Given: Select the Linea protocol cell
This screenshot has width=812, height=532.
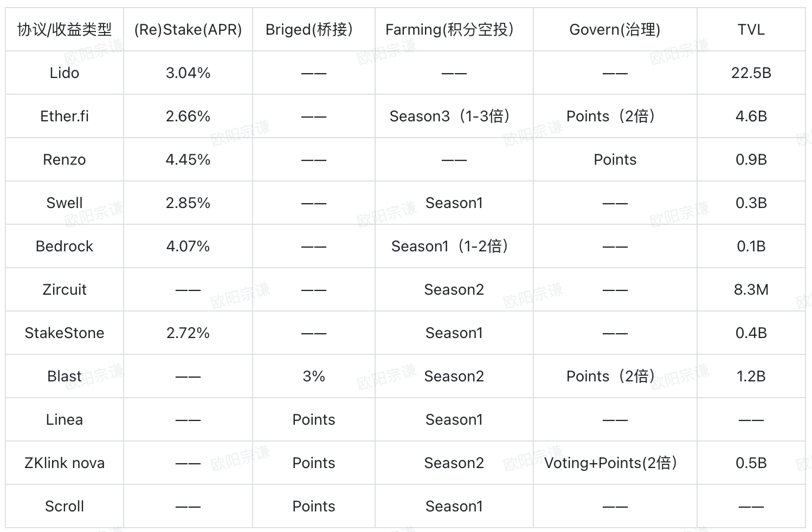Looking at the screenshot, I should pos(64,420).
